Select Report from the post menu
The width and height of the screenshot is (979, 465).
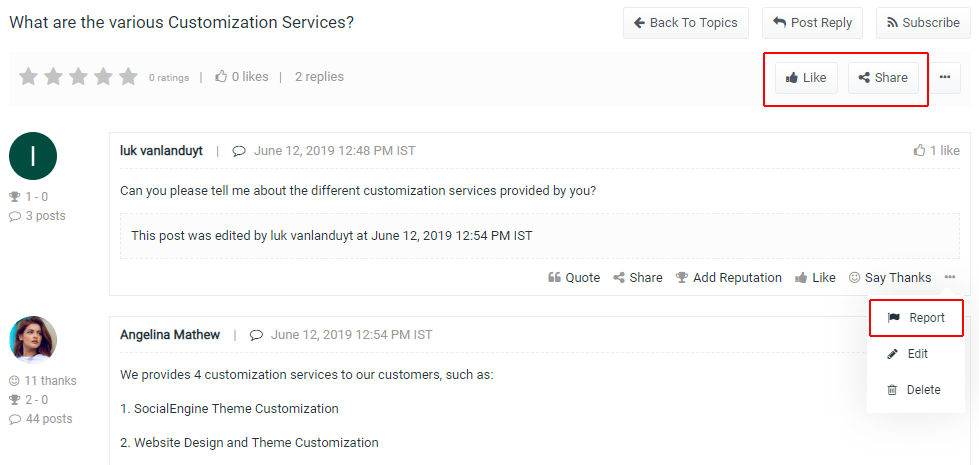[915, 318]
